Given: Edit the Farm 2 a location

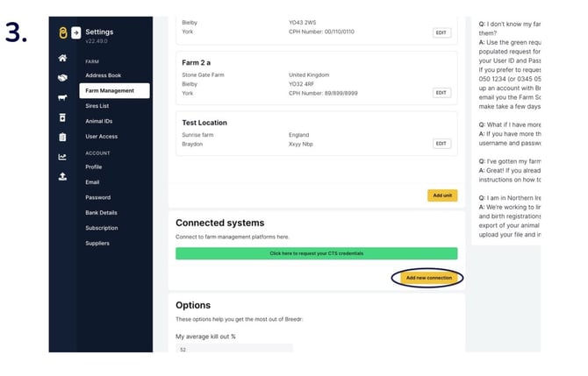Looking at the screenshot, I should point(441,92).
